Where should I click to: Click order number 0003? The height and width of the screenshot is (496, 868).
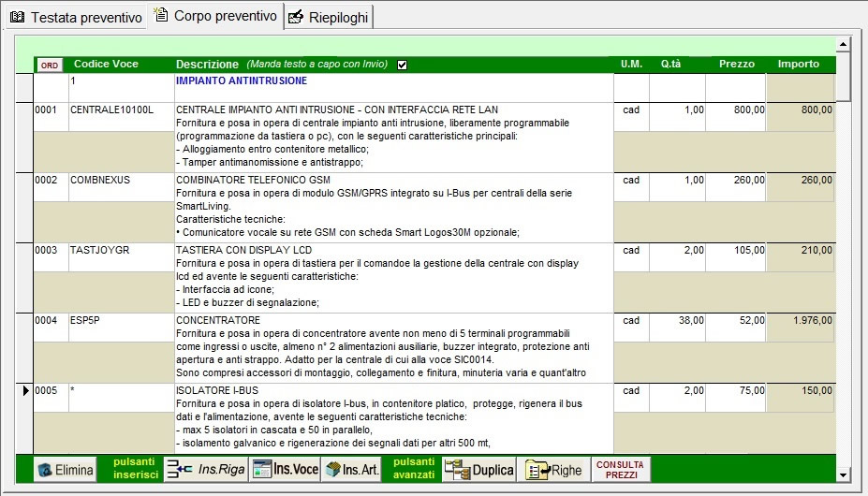(51, 257)
